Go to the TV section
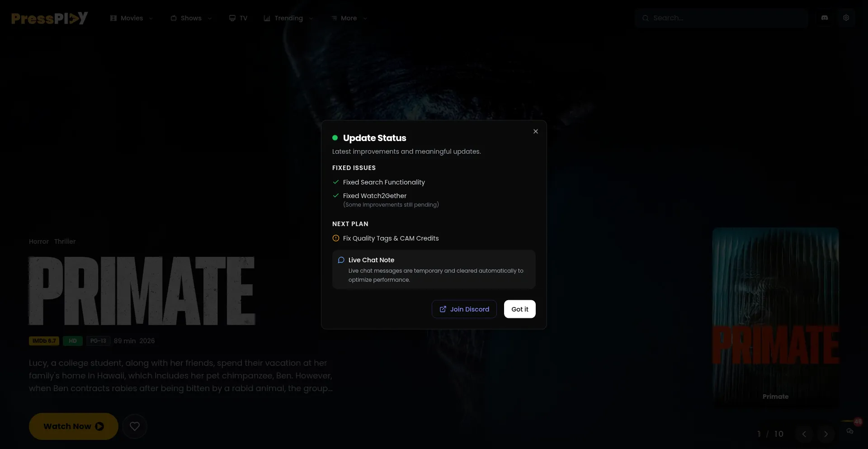Image resolution: width=868 pixels, height=449 pixels. tap(238, 18)
